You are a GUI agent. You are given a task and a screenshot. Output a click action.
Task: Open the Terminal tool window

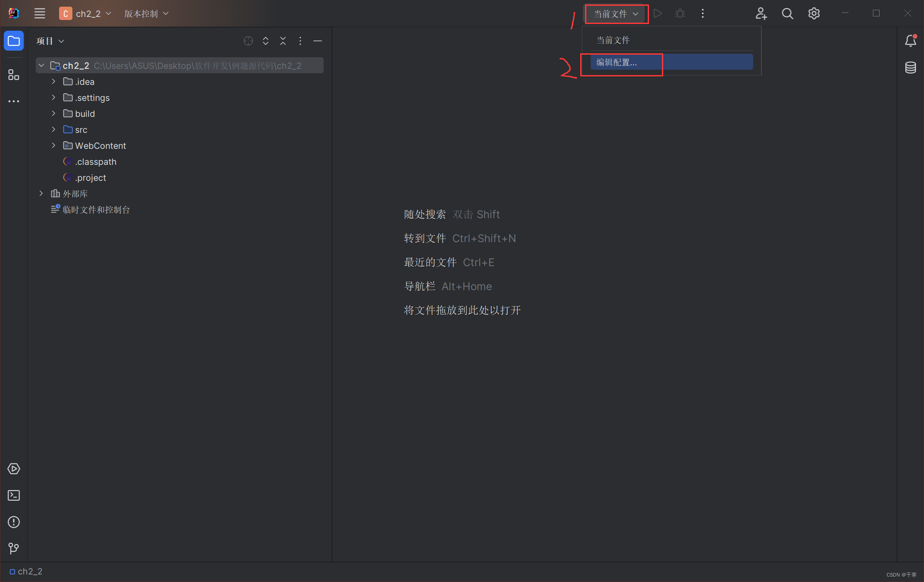[14, 495]
